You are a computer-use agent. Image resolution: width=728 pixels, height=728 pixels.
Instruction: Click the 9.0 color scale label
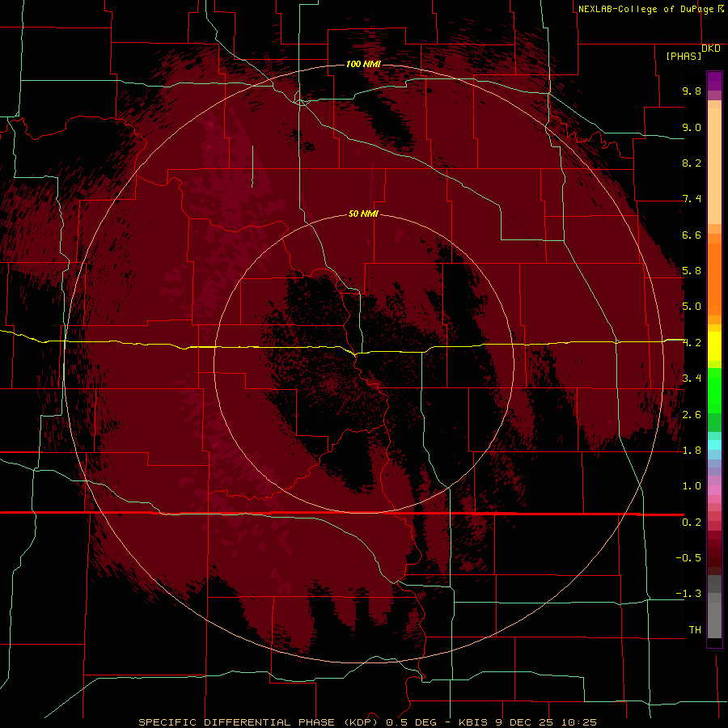[692, 127]
